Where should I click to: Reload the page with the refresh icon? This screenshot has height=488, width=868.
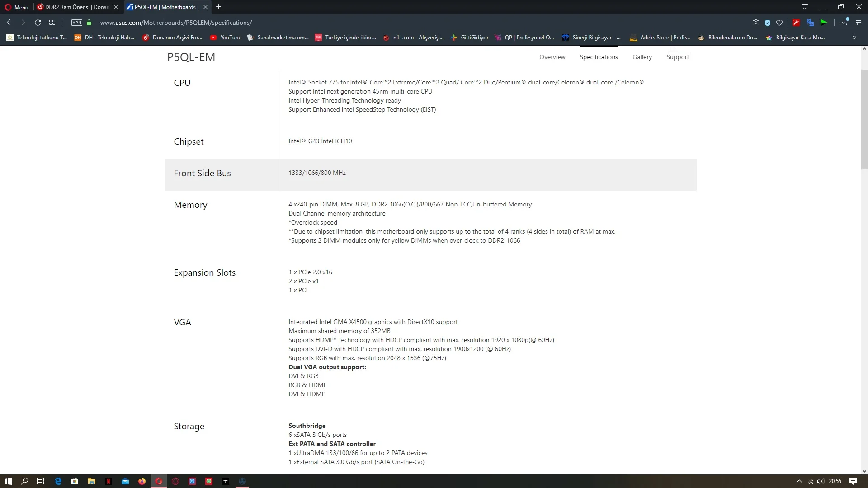point(38,23)
